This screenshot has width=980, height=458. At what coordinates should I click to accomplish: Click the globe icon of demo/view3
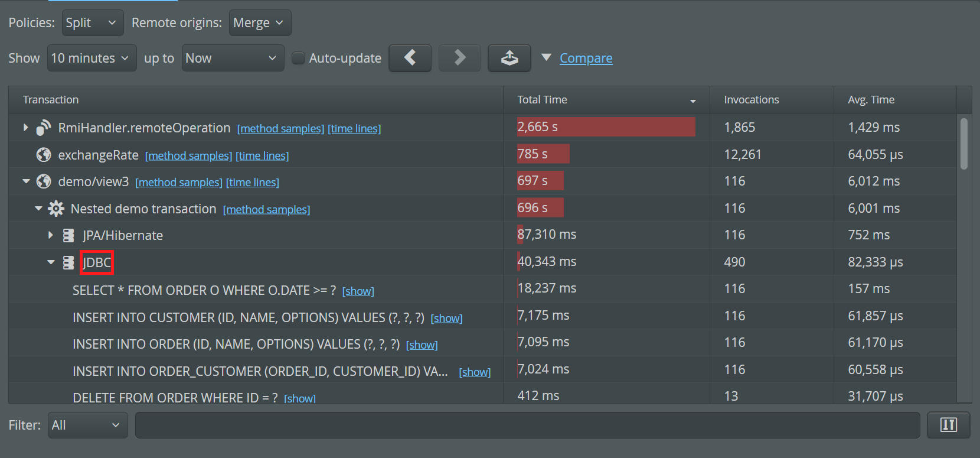(44, 181)
